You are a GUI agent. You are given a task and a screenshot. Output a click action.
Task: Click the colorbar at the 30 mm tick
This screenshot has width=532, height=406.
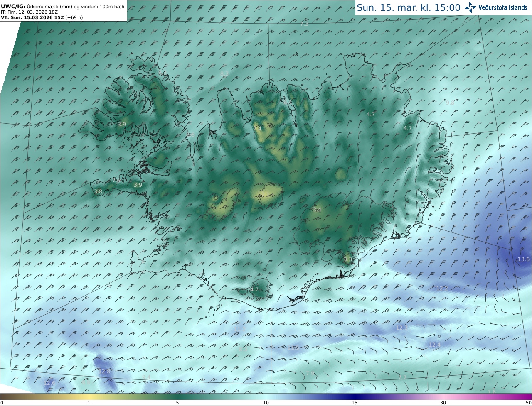[443, 396]
